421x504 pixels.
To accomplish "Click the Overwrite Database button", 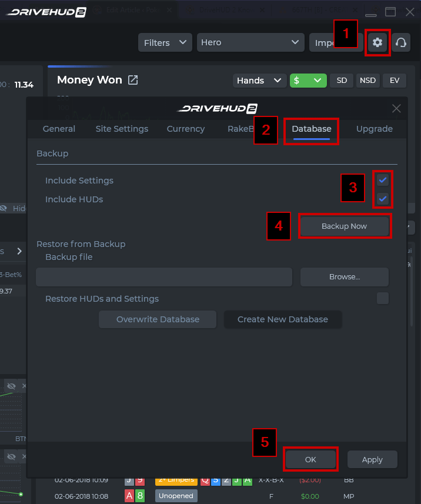I will pyautogui.click(x=158, y=319).
